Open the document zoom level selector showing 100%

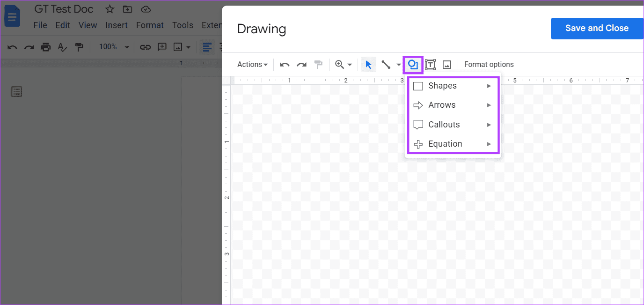point(112,47)
